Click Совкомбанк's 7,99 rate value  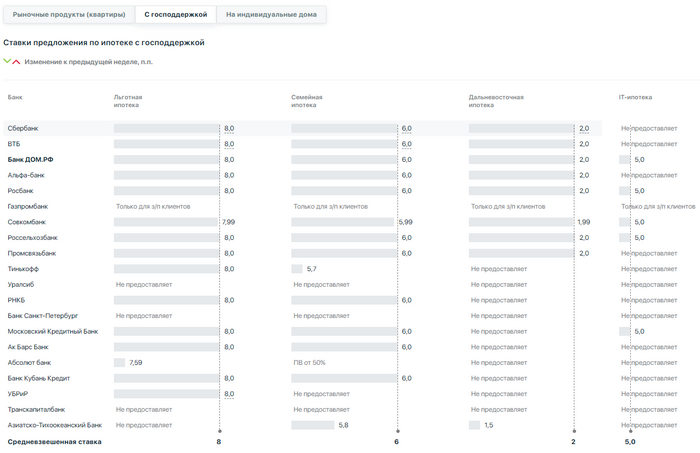coord(229,222)
